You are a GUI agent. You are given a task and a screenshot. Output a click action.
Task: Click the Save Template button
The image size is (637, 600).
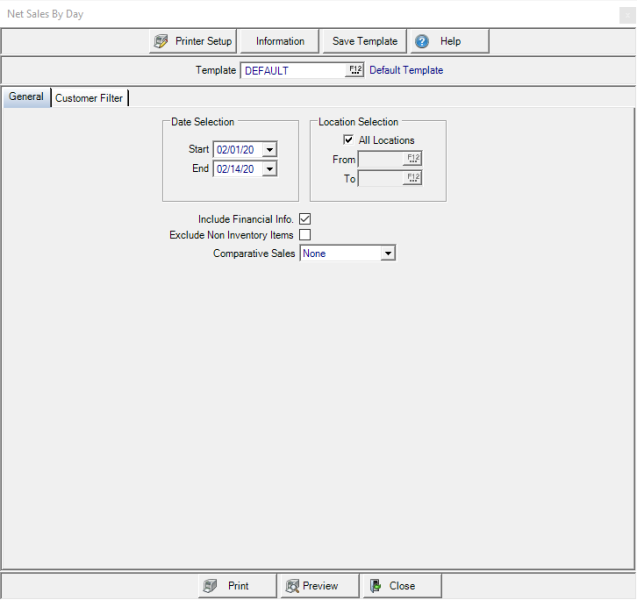[365, 41]
